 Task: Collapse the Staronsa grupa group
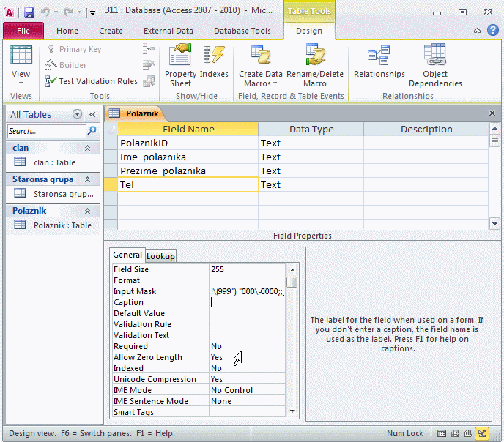tap(88, 179)
